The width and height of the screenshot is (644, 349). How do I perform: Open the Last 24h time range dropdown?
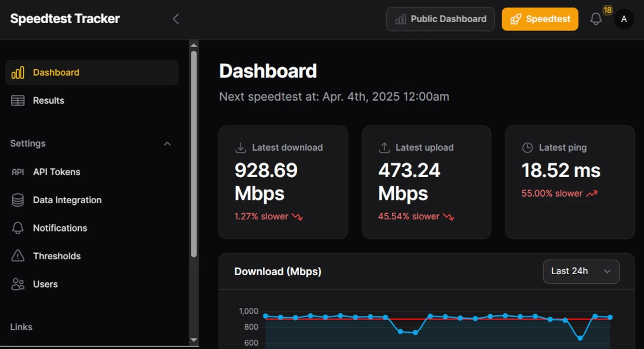(581, 271)
